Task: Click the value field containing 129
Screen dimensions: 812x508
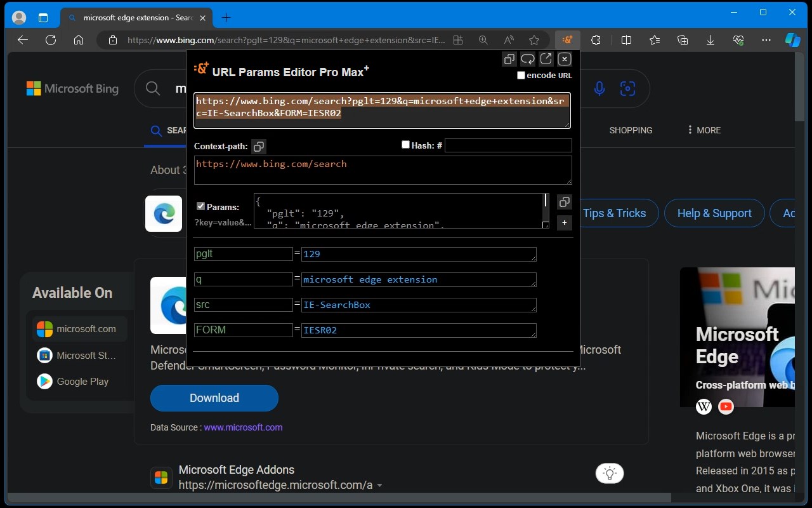Action: pyautogui.click(x=419, y=254)
